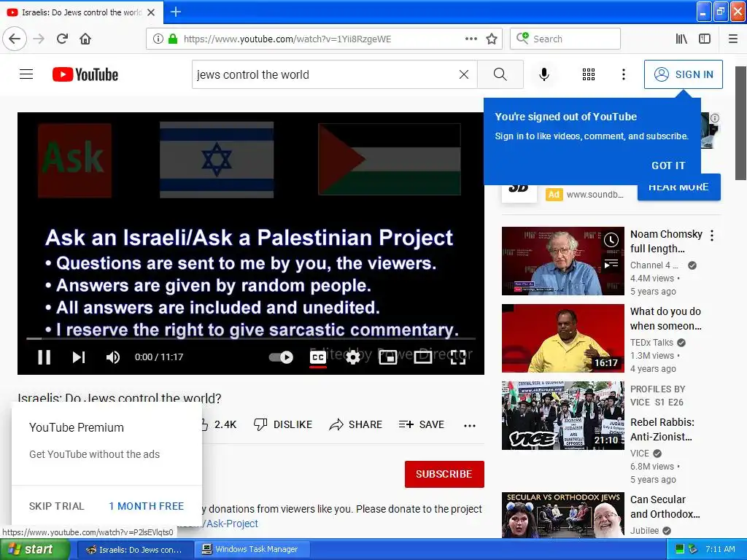Add Noam Chomsky video to queue
747x560 pixels.
click(x=611, y=264)
